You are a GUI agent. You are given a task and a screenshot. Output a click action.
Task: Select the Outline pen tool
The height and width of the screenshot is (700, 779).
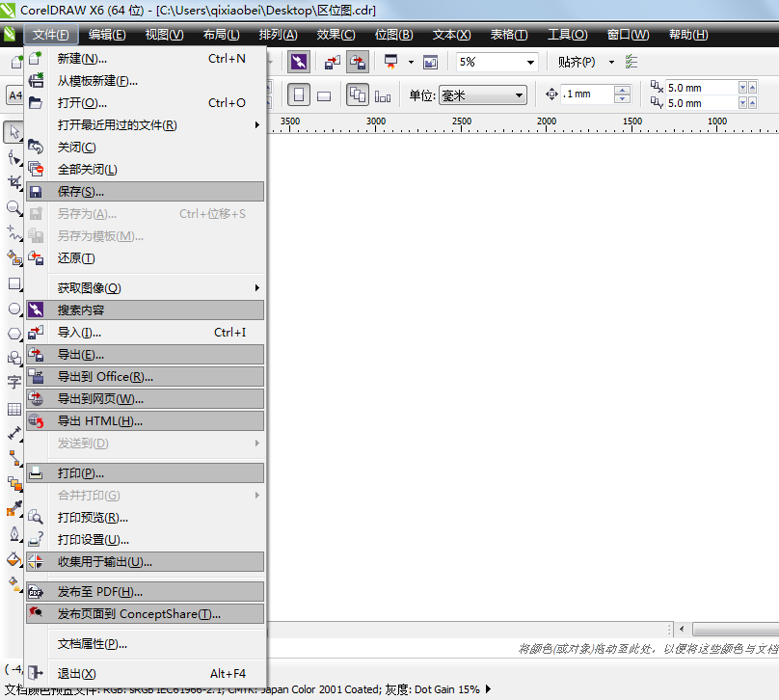pos(13,534)
